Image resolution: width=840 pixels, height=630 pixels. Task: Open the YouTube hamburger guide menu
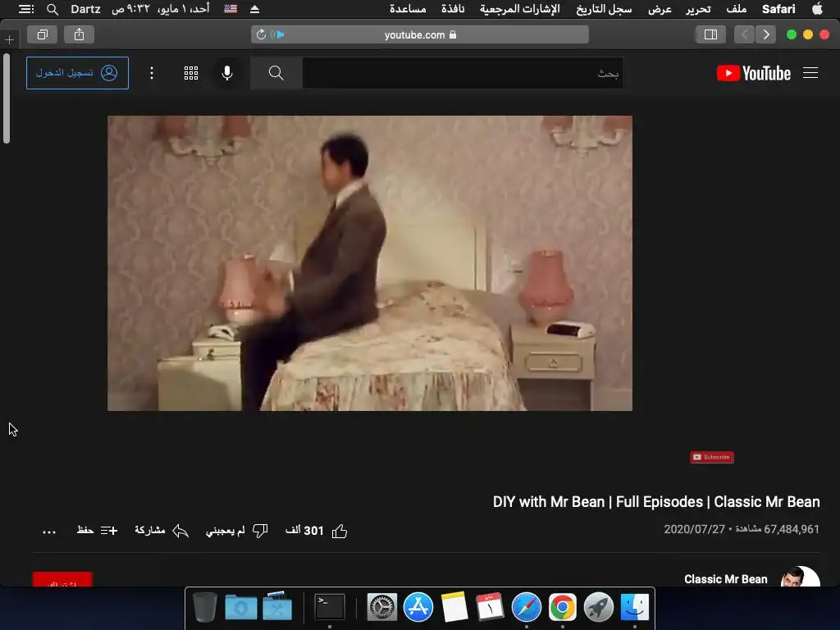(810, 73)
